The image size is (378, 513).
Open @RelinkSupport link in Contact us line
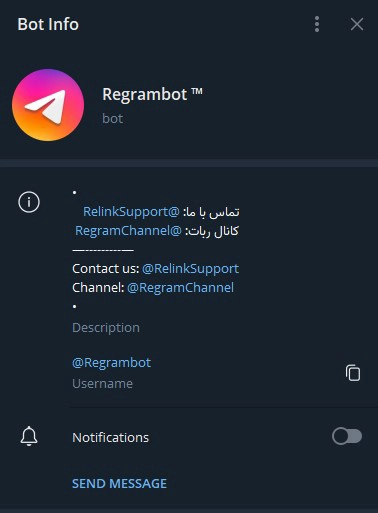(x=190, y=269)
